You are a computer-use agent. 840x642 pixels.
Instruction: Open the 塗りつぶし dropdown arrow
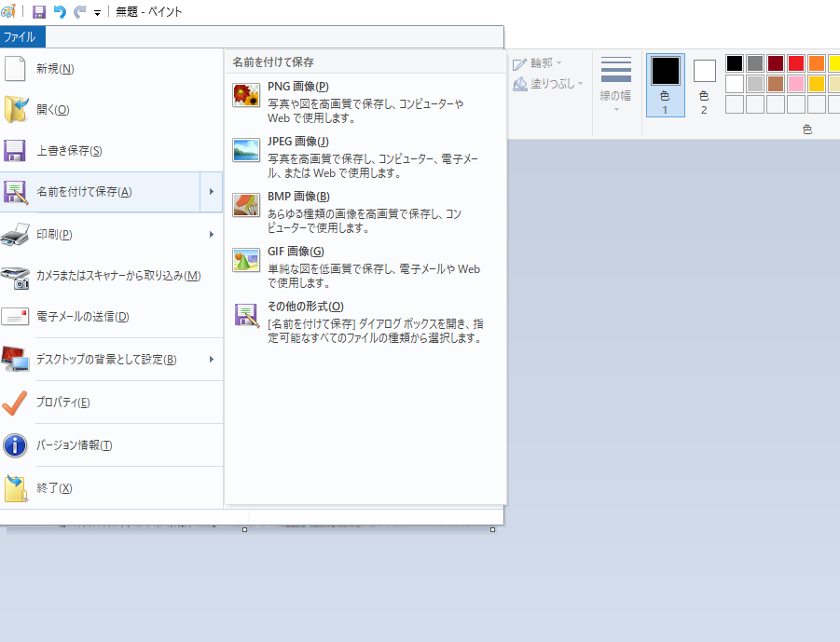pyautogui.click(x=580, y=84)
